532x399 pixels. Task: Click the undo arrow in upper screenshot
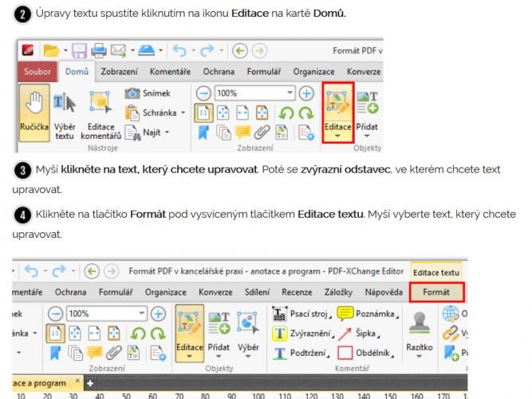179,51
